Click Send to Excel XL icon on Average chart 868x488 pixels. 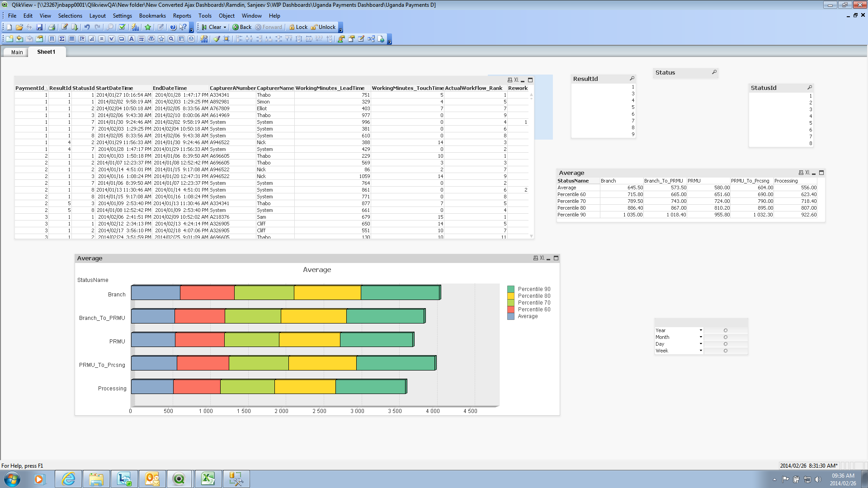(542, 258)
